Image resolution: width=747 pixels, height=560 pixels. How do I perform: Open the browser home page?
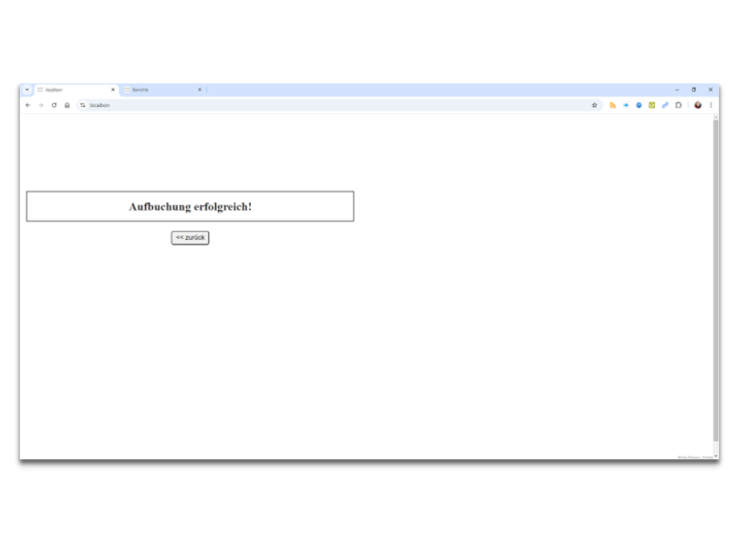click(x=66, y=105)
